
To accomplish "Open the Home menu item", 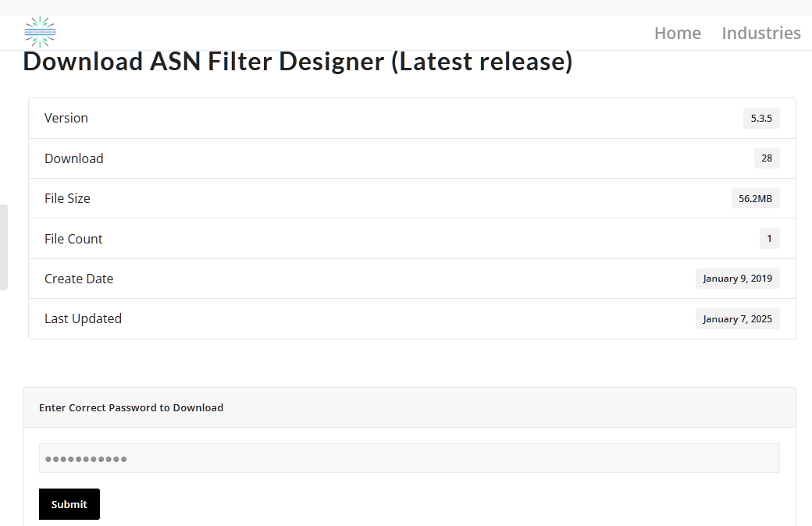I will pos(678,33).
